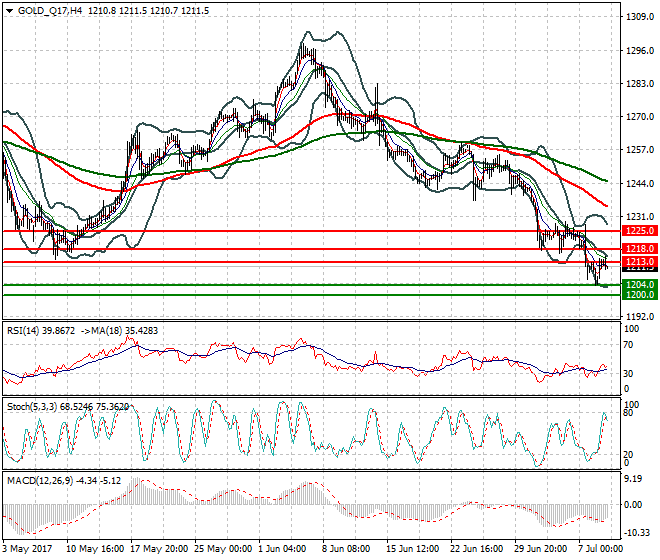
Task: Click the 10 May 16:00 date label
Action: tap(95, 549)
